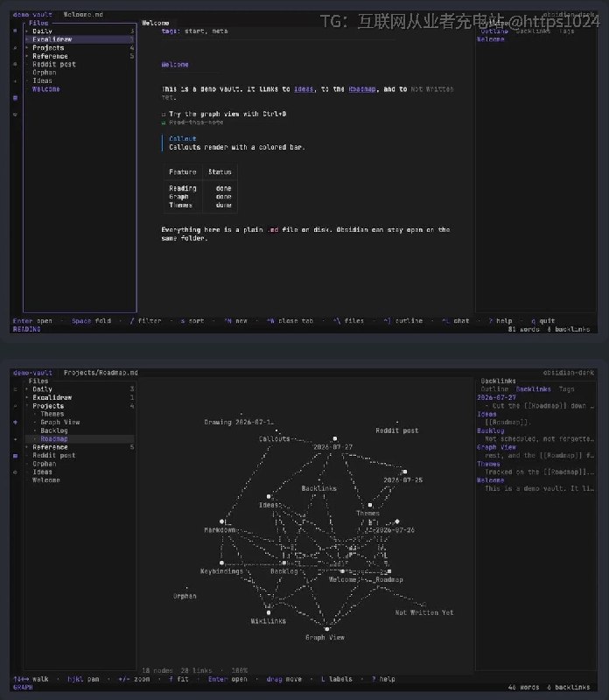Select the Welcome.md tab in the top bar

tap(83, 14)
